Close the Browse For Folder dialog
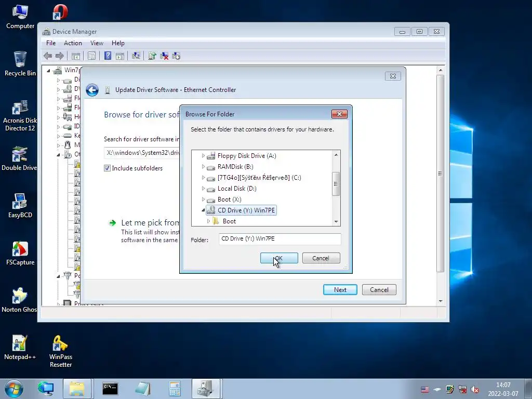Viewport: 532px width, 399px height. pyautogui.click(x=339, y=114)
